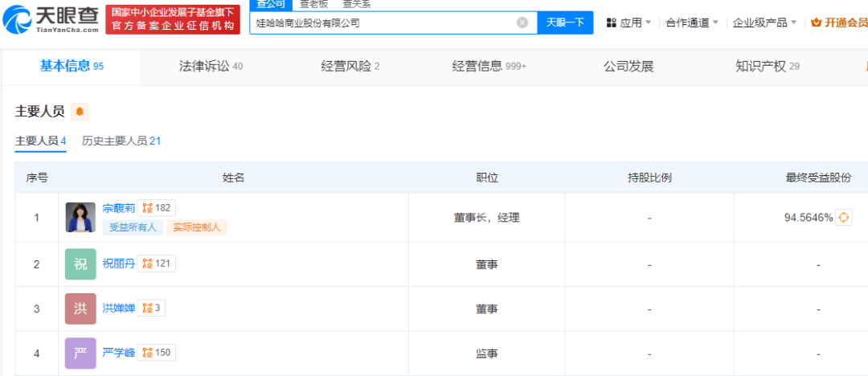Image resolution: width=868 pixels, height=376 pixels.
Task: Click the 天眼一下 search button
Action: pyautogui.click(x=565, y=22)
